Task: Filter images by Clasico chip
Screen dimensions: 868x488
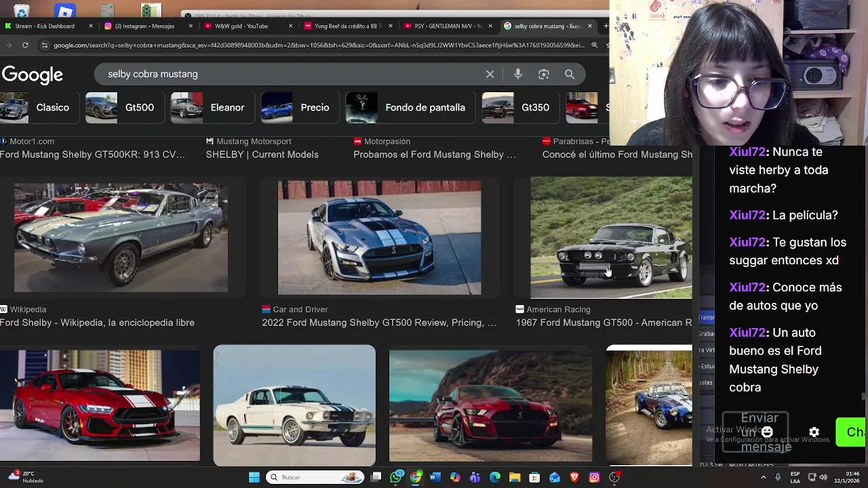Action: click(x=39, y=108)
